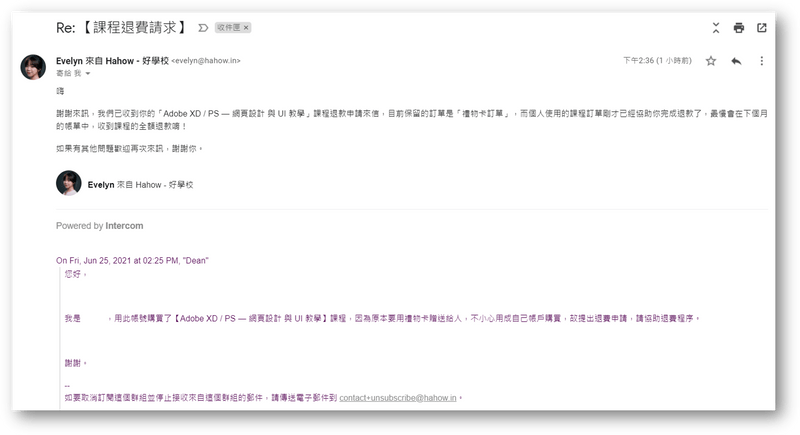Star this message from Evelyn
The height and width of the screenshot is (435, 800).
point(711,61)
